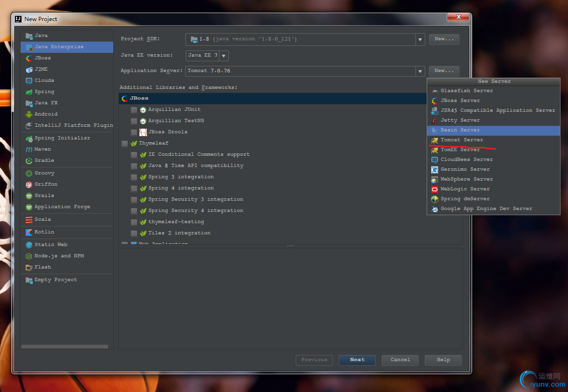This screenshot has width=568, height=392.
Task: Choose the Static Web globe icon
Action: coord(29,245)
